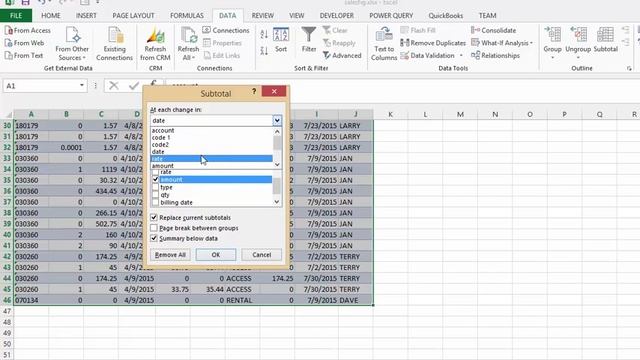This screenshot has height=360, width=640.
Task: Switch to the INSERT tab
Action: point(86,16)
